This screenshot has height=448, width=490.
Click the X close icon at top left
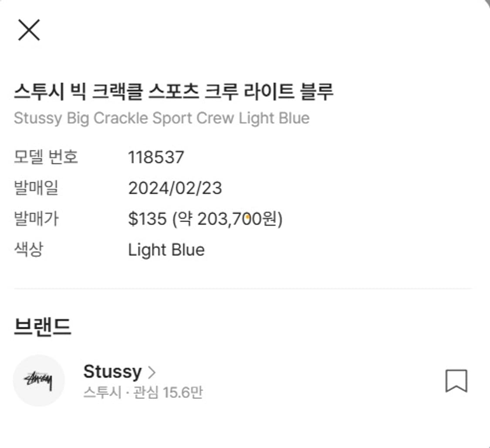[x=29, y=30]
